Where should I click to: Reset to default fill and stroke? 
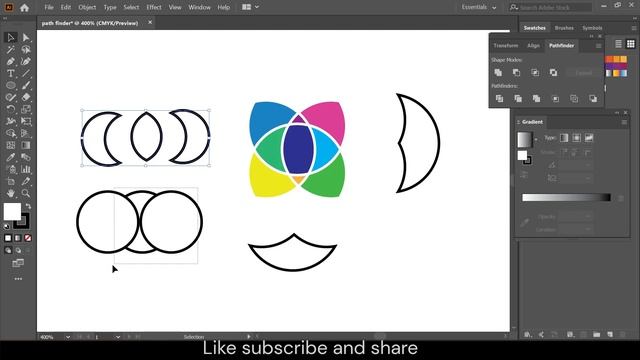[x=7, y=226]
